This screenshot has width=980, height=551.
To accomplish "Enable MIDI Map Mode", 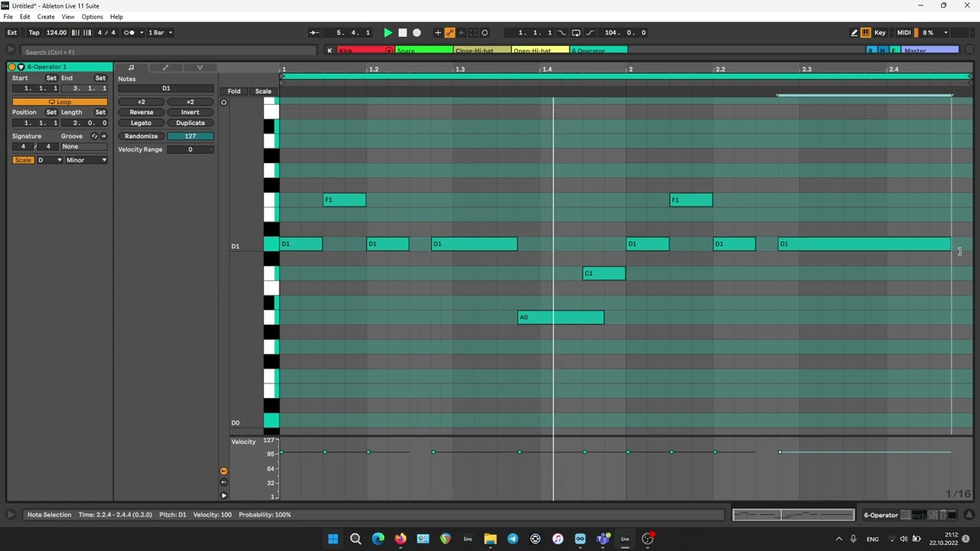I will coord(903,33).
